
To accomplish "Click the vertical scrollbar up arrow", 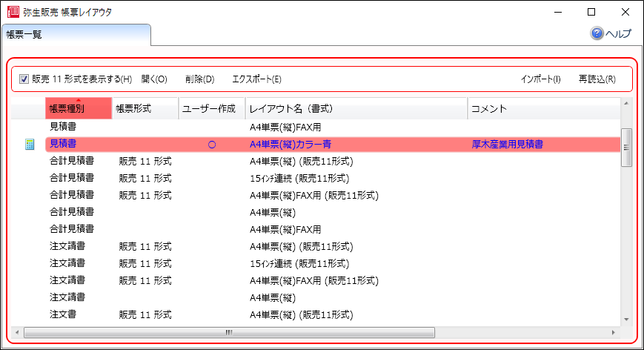I will (x=626, y=103).
